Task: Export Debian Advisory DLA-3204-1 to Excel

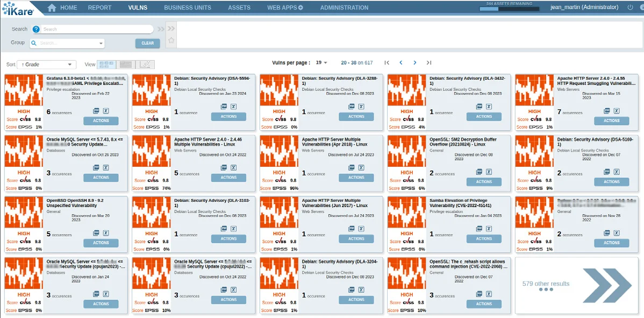Action: click(x=361, y=290)
